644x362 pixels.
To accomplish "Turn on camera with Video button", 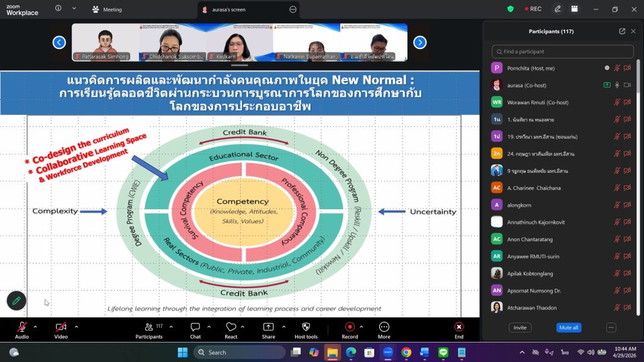I will 61,327.
